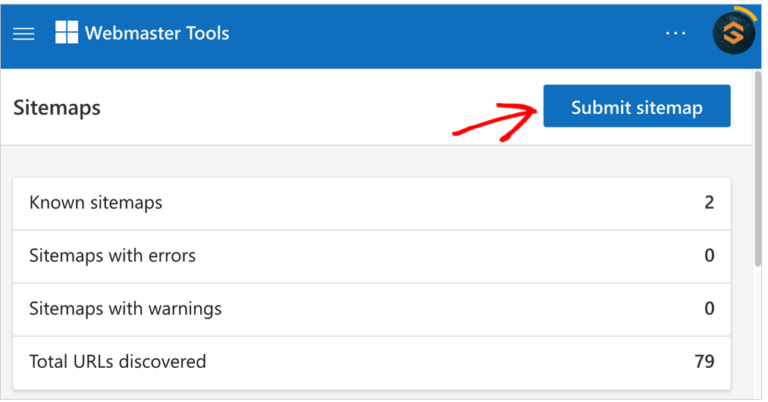Click the 79 total URLs value
The image size is (768, 402).
click(704, 361)
